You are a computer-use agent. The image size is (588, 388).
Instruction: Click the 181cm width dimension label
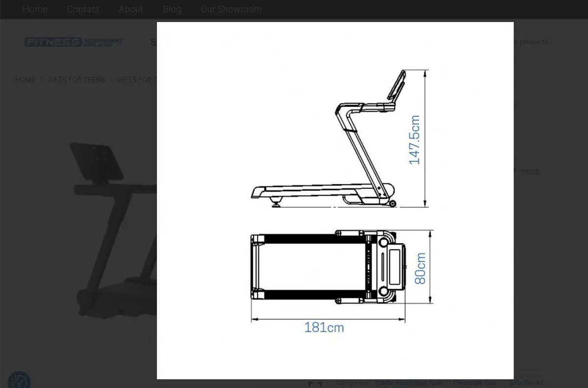(x=324, y=327)
